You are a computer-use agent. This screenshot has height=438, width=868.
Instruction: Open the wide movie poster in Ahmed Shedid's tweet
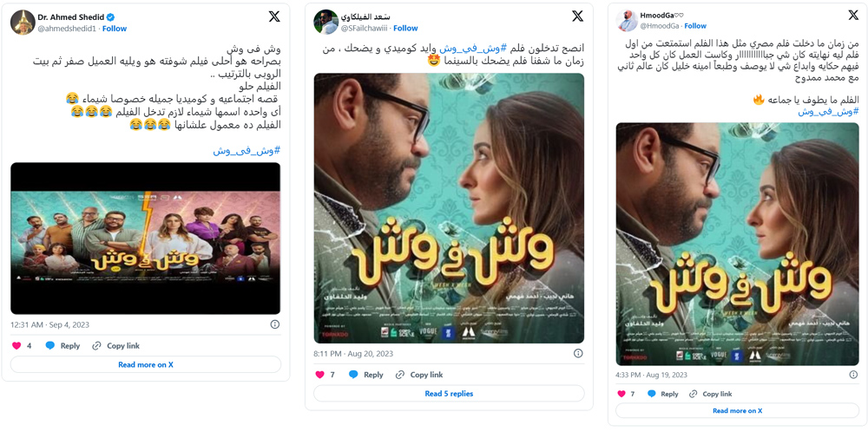pyautogui.click(x=146, y=239)
